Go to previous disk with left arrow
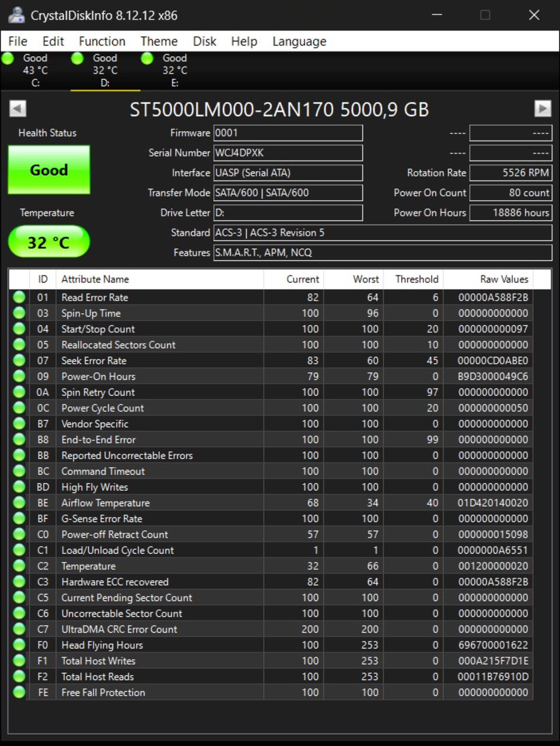The width and height of the screenshot is (560, 746). 18,109
